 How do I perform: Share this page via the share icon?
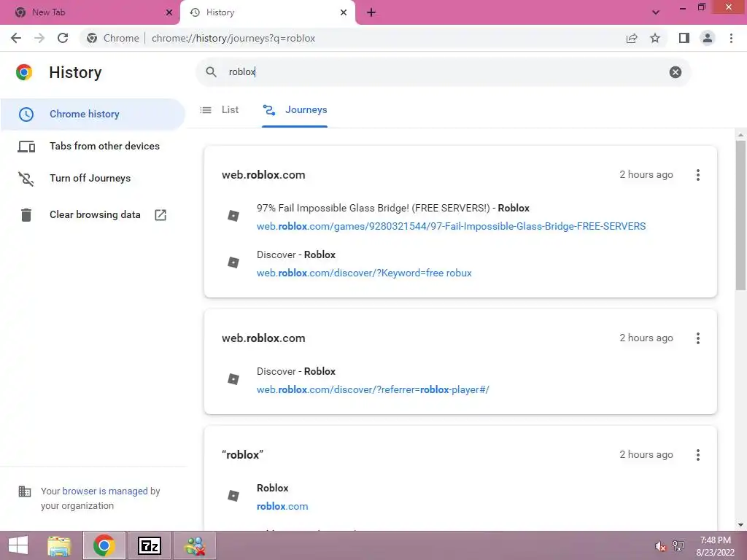click(x=632, y=38)
